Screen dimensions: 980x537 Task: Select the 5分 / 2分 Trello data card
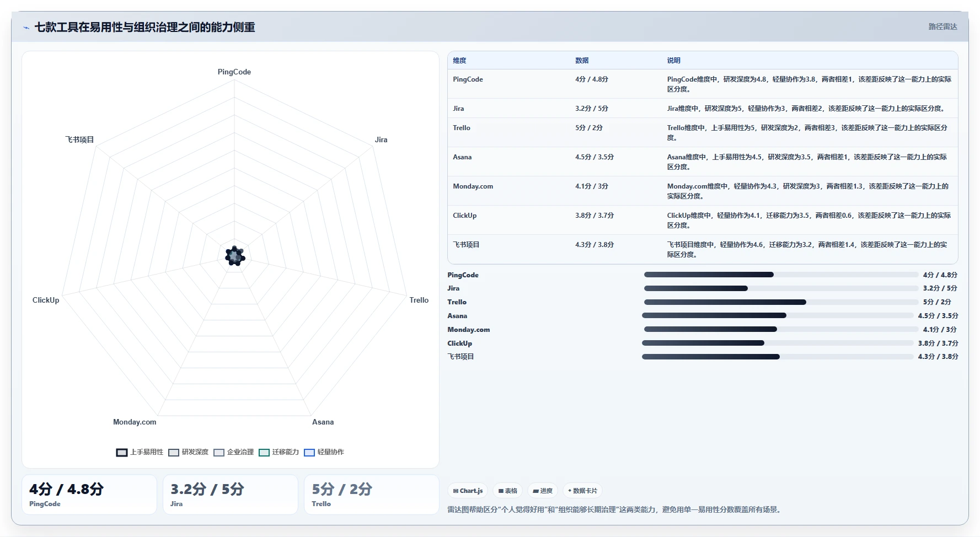372,495
